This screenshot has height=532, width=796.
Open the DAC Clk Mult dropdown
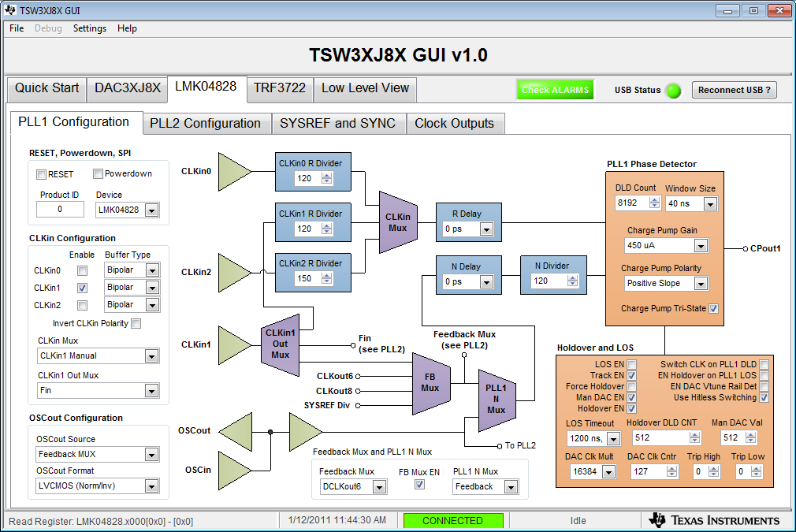pyautogui.click(x=608, y=472)
